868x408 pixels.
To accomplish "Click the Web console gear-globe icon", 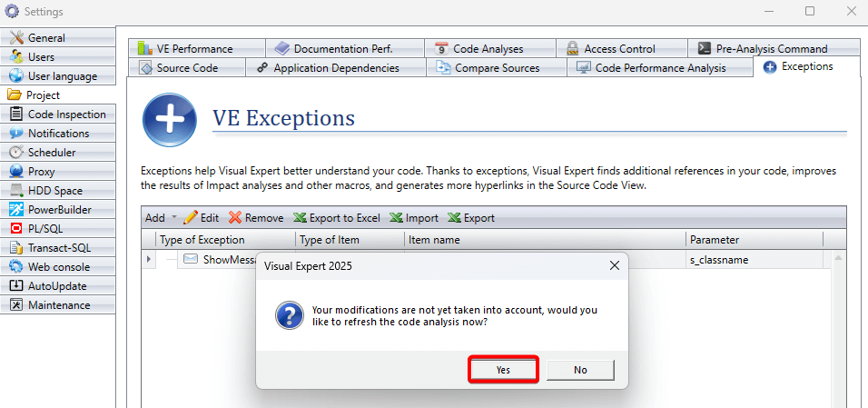I will tap(17, 266).
